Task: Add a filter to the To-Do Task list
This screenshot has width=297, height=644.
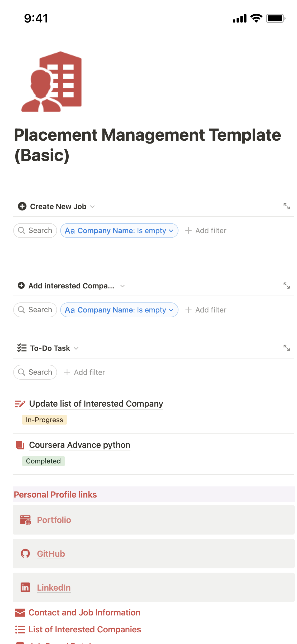Action: tap(84, 372)
